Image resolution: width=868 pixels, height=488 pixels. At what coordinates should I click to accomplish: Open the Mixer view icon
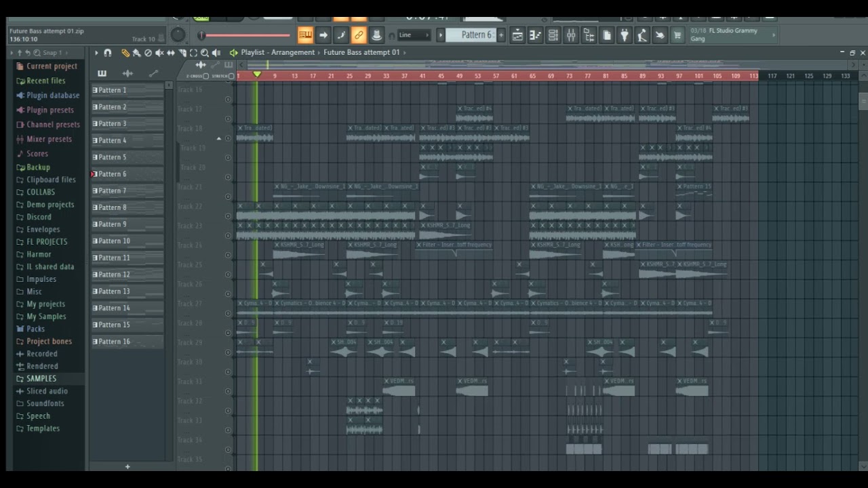[x=571, y=35]
